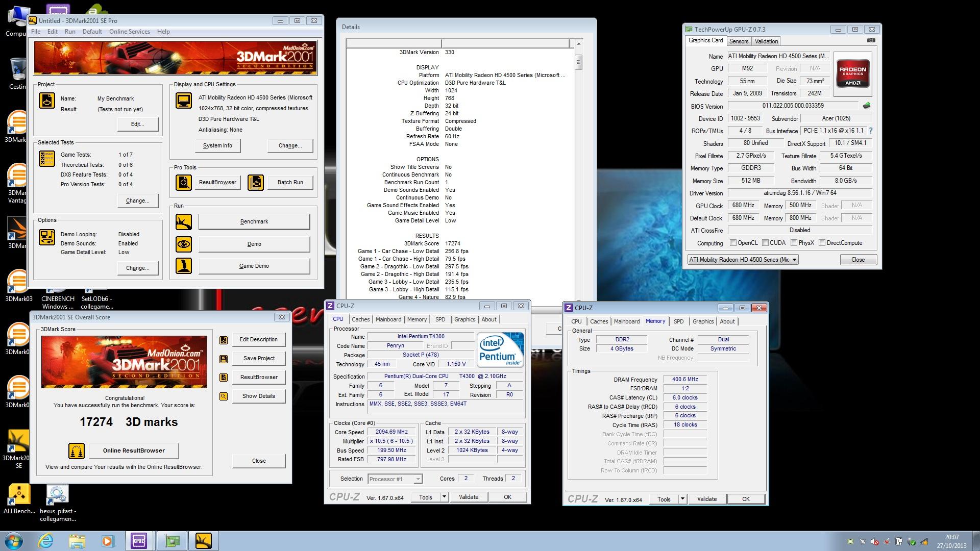The width and height of the screenshot is (980, 551).
Task: Click the CPU-Z taskbar icon
Action: click(x=139, y=541)
